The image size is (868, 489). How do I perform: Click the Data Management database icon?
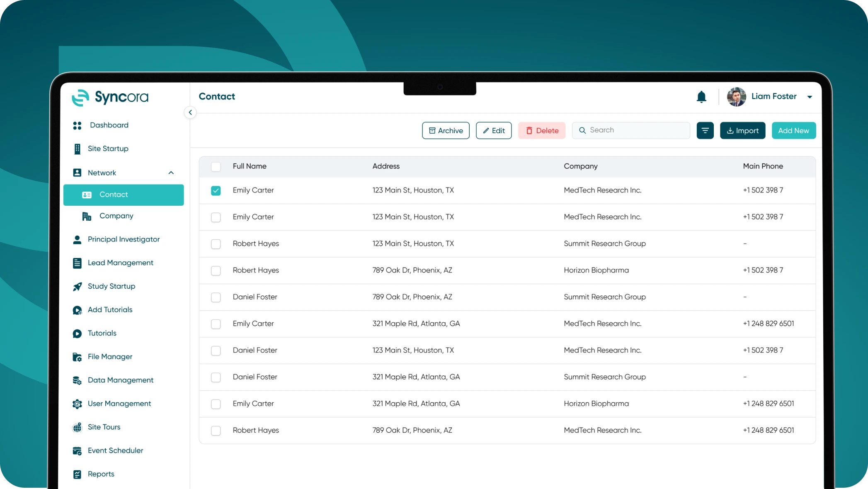pos(77,380)
